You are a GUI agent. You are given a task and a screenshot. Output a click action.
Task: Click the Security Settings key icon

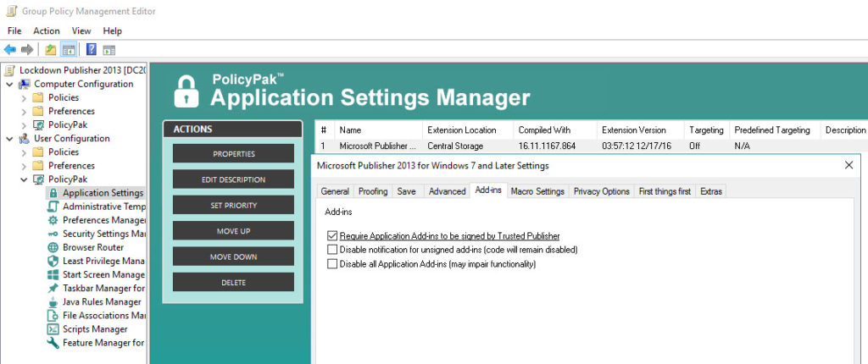(x=53, y=234)
